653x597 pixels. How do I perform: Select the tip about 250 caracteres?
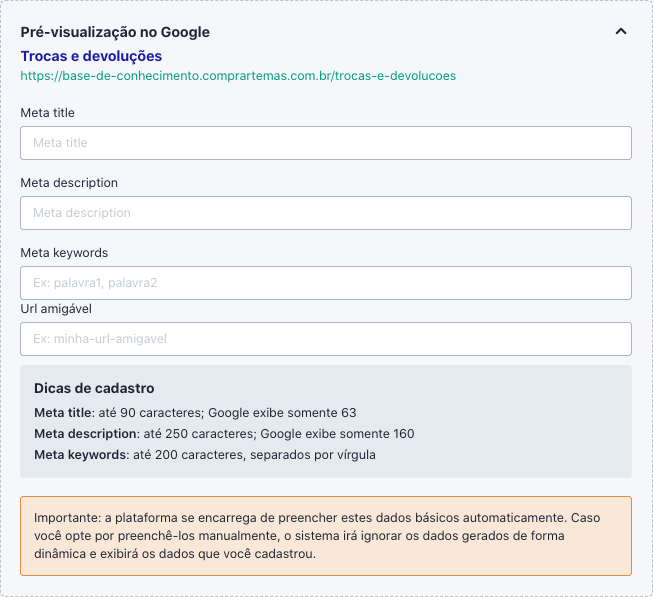pos(224,434)
